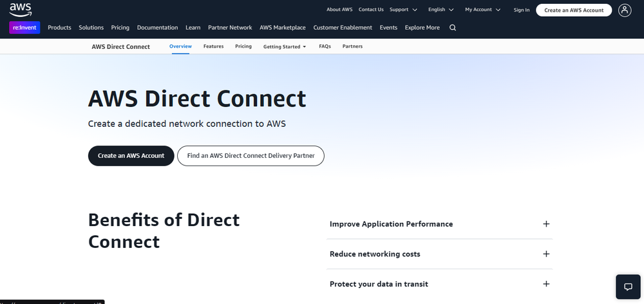
Task: Click the re:Invent badge
Action: (x=24, y=28)
